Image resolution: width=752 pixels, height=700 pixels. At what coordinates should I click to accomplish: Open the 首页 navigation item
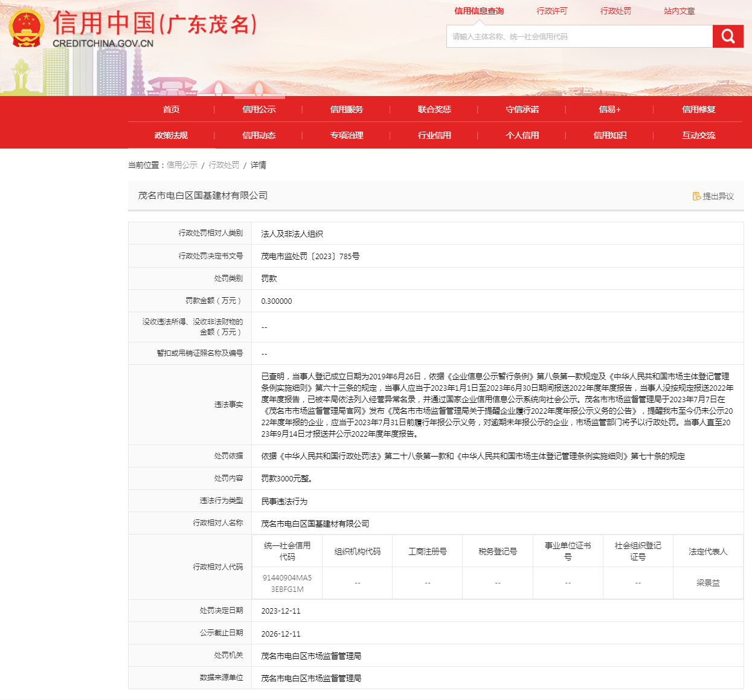point(171,109)
